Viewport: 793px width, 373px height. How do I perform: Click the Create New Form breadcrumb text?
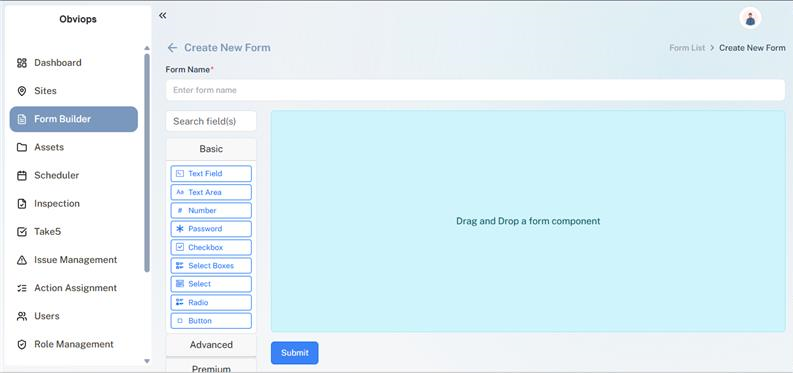[752, 48]
